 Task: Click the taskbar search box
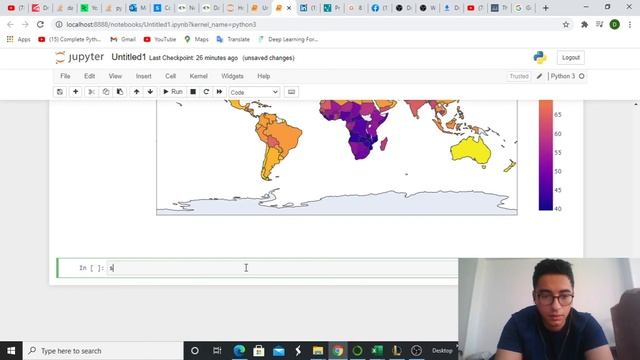coord(103,351)
